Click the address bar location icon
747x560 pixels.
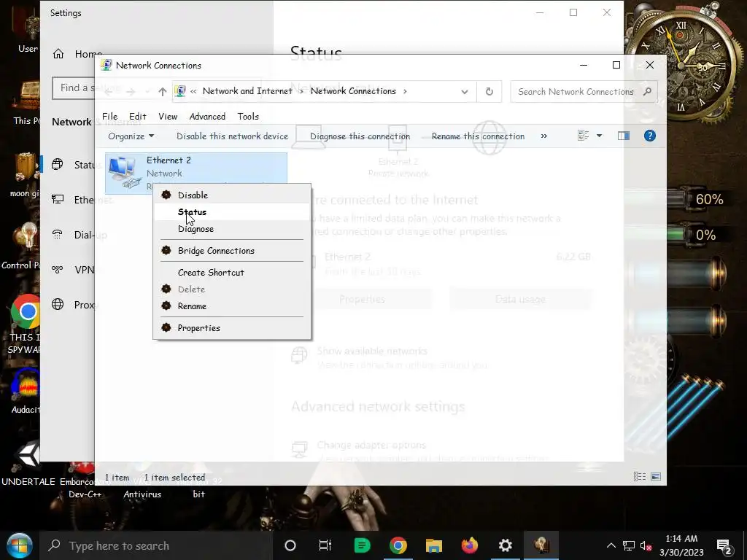click(x=180, y=91)
